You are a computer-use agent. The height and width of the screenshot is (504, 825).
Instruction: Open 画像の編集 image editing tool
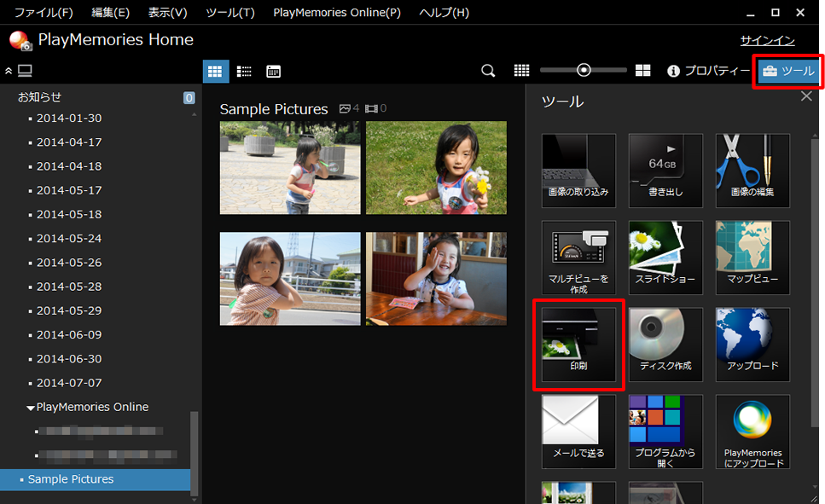tap(752, 171)
